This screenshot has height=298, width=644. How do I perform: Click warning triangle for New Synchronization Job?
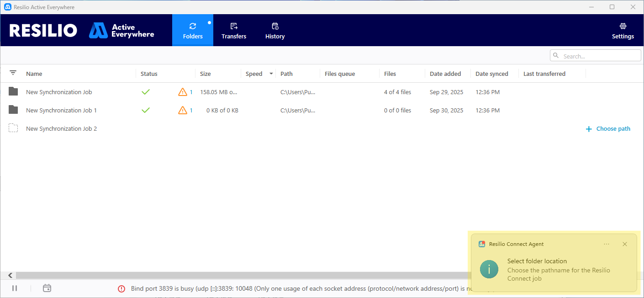183,92
